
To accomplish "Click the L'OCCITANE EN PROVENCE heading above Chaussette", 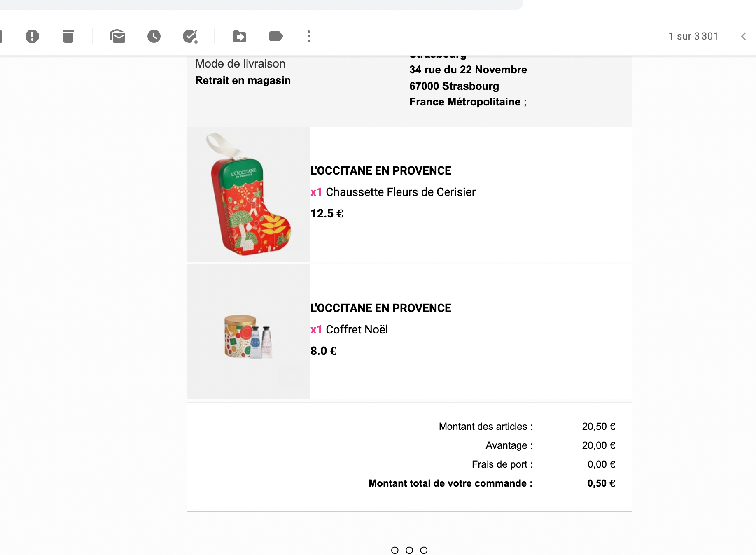I will (x=381, y=171).
